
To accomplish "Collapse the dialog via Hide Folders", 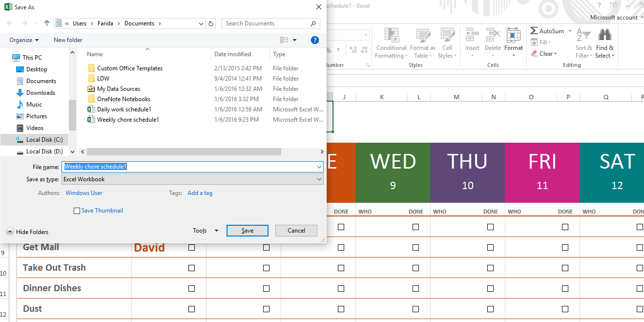I will tap(27, 232).
